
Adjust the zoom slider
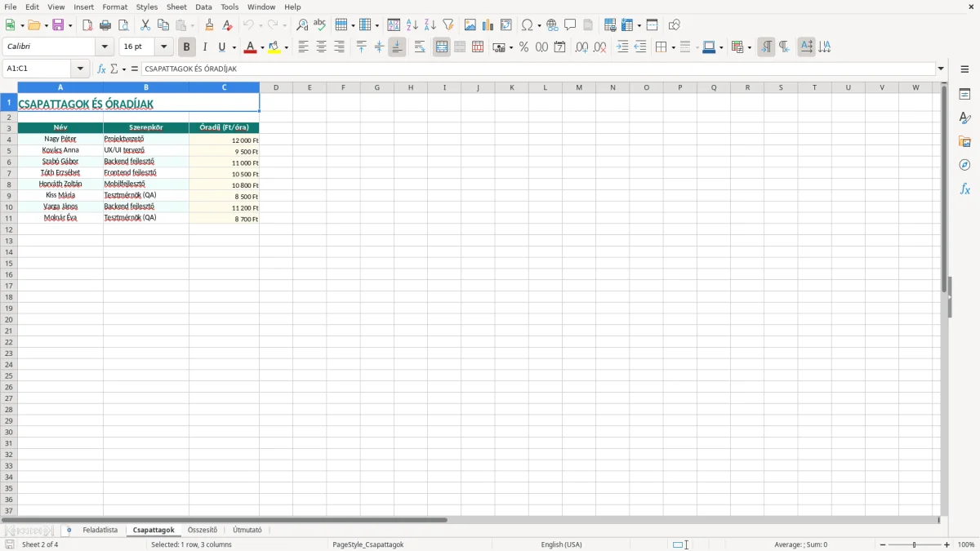(x=915, y=544)
